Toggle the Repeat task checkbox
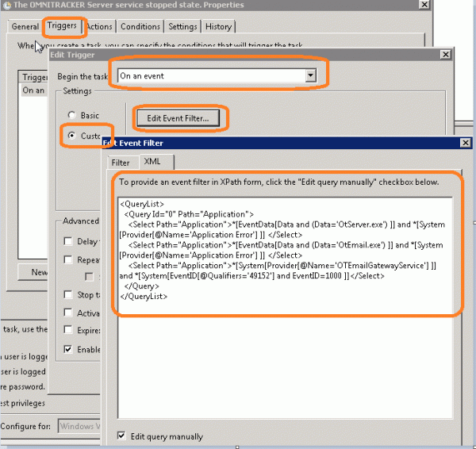 (x=68, y=260)
